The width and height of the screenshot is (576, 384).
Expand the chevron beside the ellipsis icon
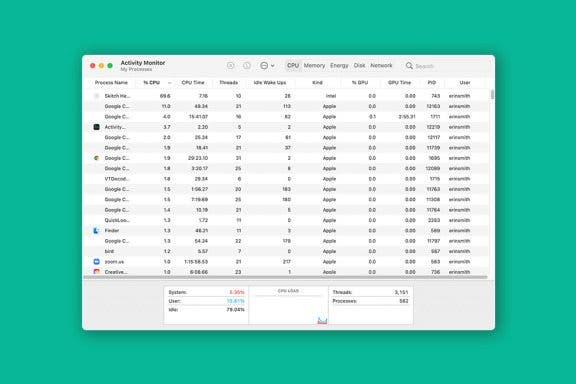pyautogui.click(x=273, y=66)
